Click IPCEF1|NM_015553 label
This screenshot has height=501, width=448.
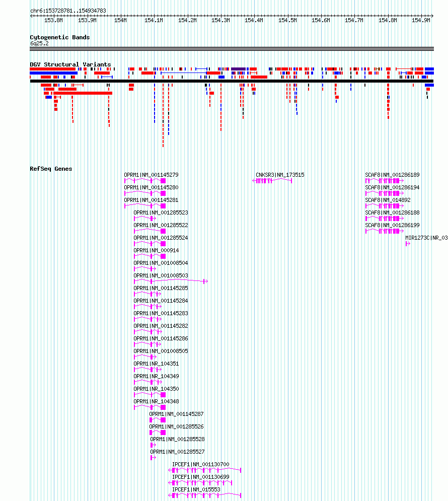pos(196,489)
